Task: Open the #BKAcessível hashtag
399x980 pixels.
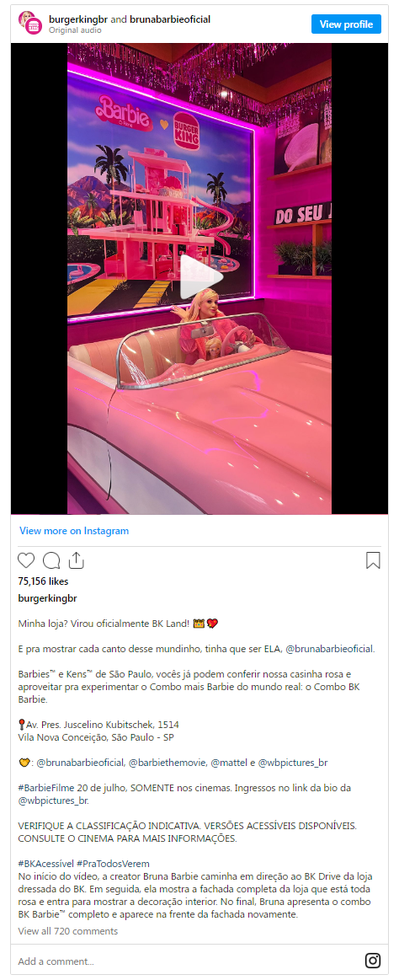Action: tap(46, 864)
